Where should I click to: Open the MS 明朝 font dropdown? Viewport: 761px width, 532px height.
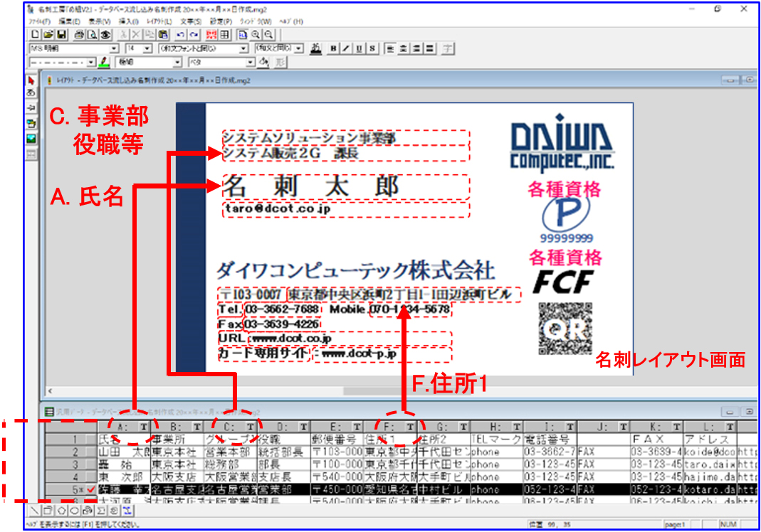point(115,48)
